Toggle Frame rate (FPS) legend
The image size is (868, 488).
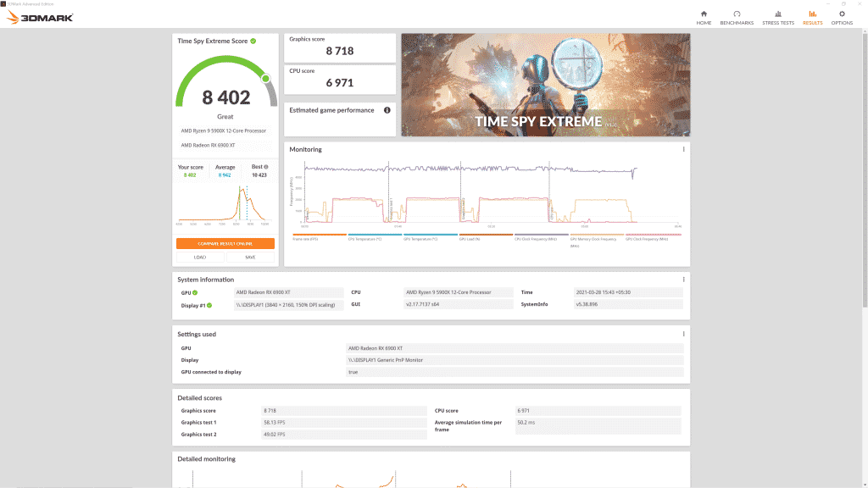click(x=320, y=237)
